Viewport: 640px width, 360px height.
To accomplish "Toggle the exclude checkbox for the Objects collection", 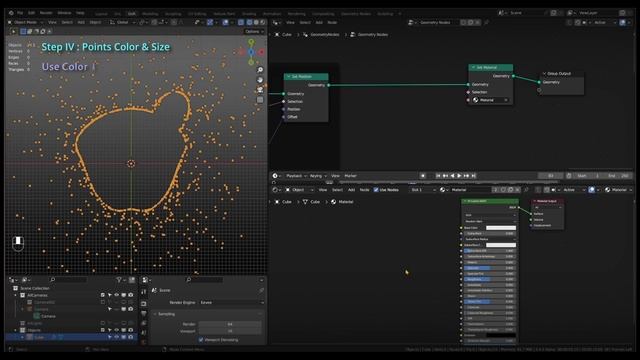I will coord(103,330).
